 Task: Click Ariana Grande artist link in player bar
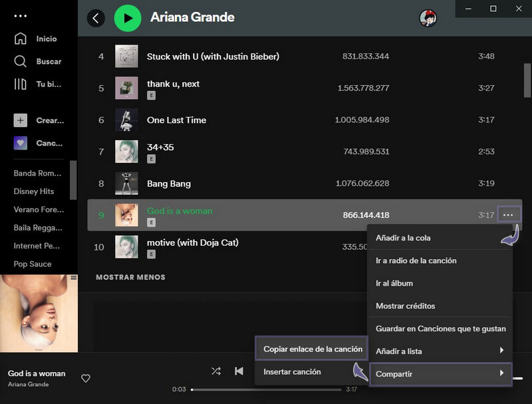pos(28,384)
